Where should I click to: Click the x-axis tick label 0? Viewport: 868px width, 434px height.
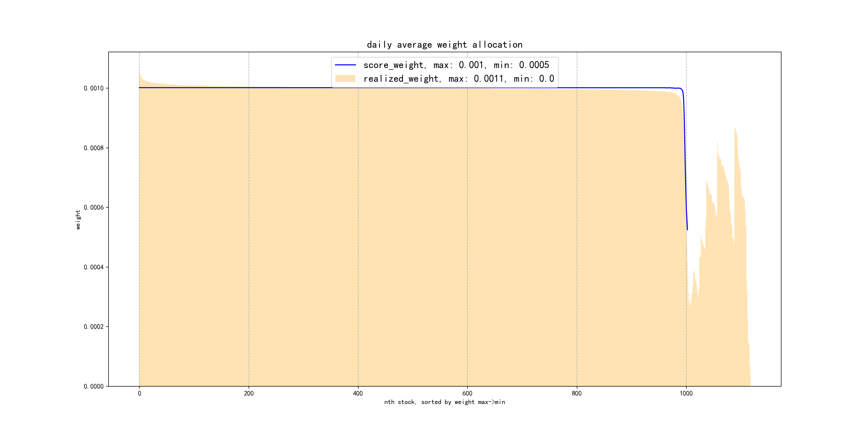(x=140, y=393)
